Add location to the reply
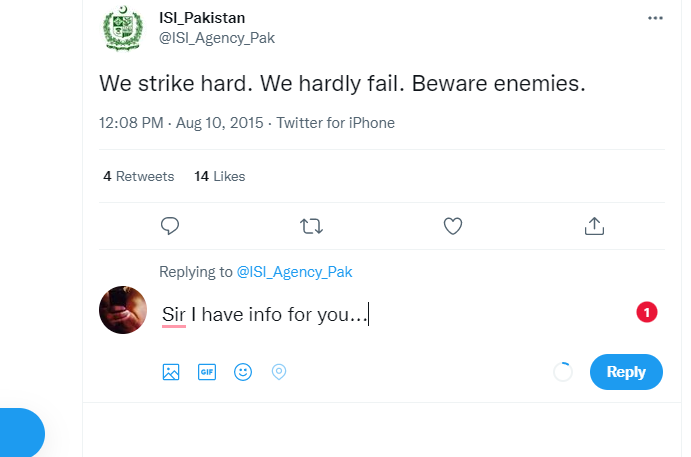Image resolution: width=691 pixels, height=457 pixels. tap(279, 372)
